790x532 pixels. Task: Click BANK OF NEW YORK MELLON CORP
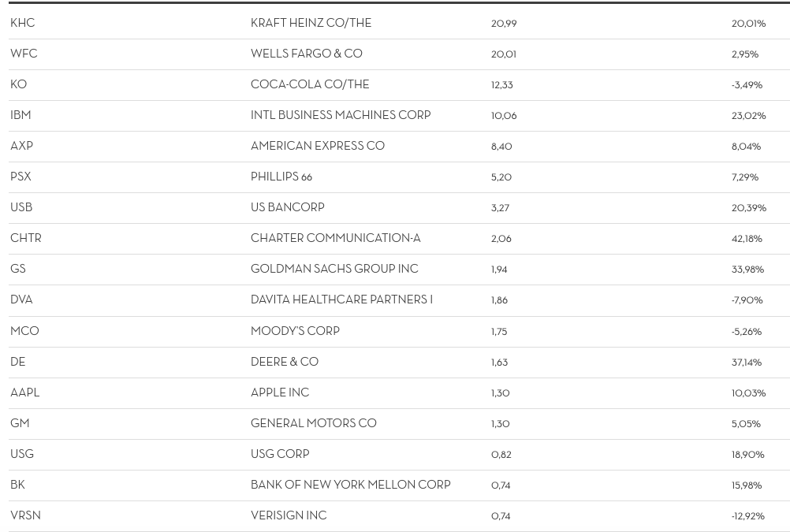pyautogui.click(x=350, y=485)
